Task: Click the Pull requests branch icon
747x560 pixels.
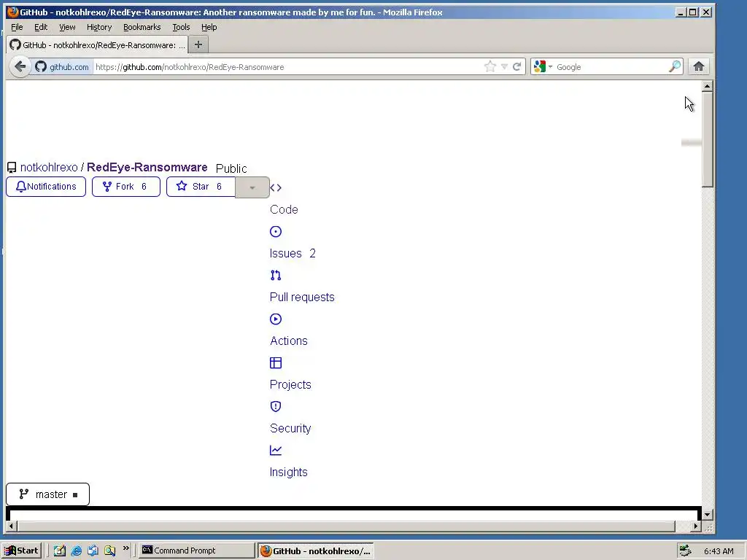Action: point(275,275)
